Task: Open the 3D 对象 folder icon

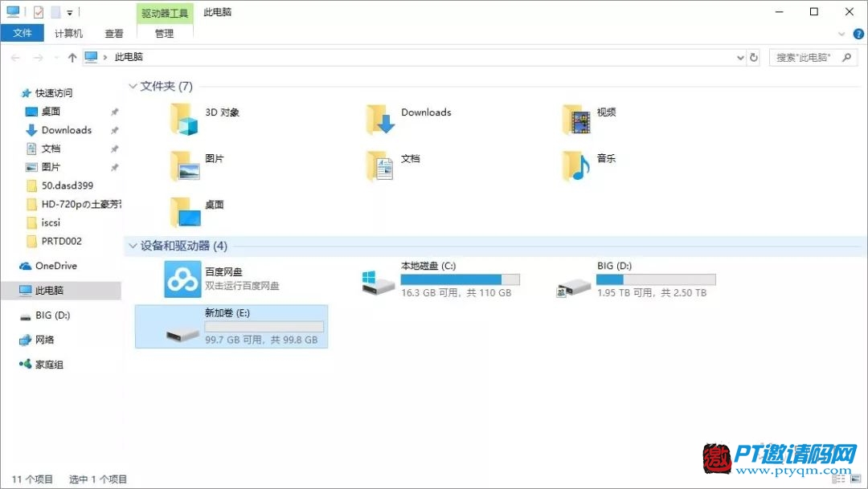Action: coord(184,120)
